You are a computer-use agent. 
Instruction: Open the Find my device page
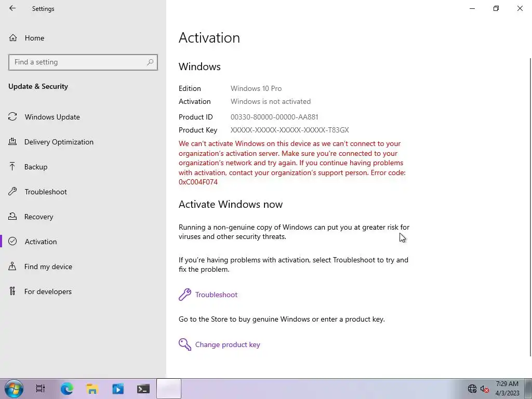[48, 267]
